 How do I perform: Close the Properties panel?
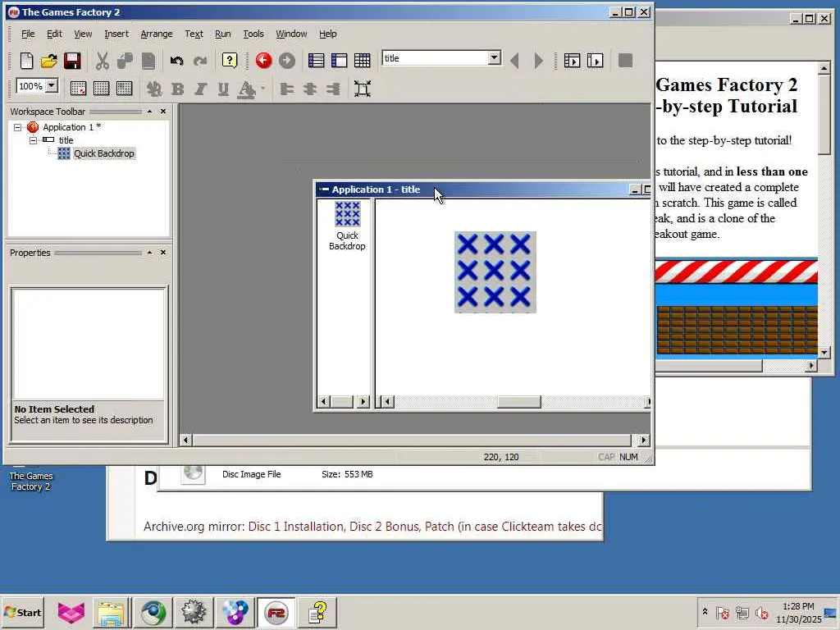click(163, 253)
